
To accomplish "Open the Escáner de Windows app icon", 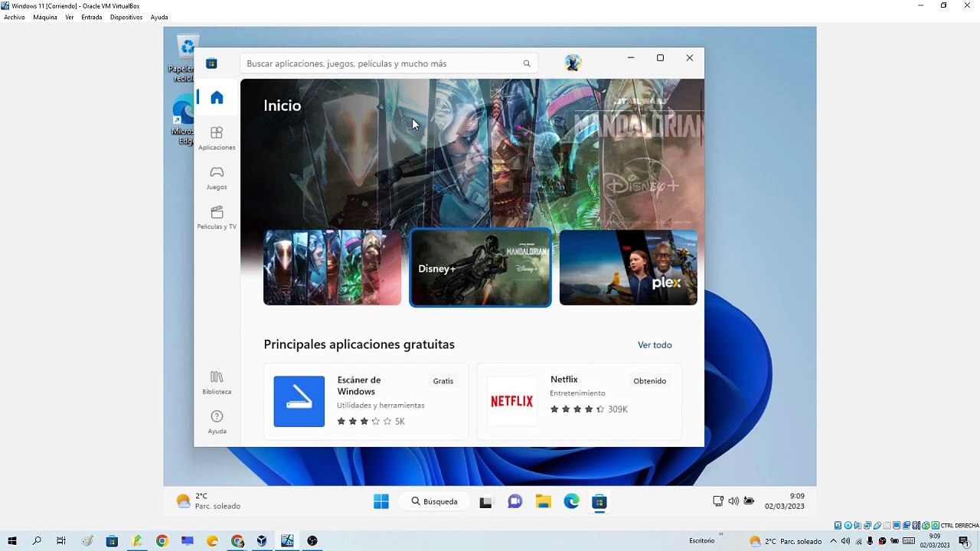I will 299,401.
